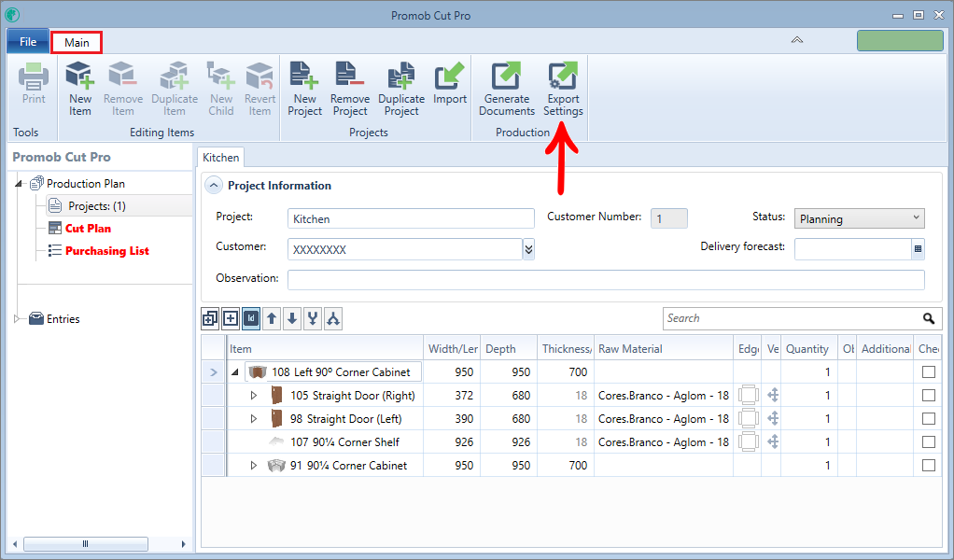Image resolution: width=954 pixels, height=560 pixels.
Task: Check the box for 108 Left Corner Cabinet
Action: coord(929,371)
